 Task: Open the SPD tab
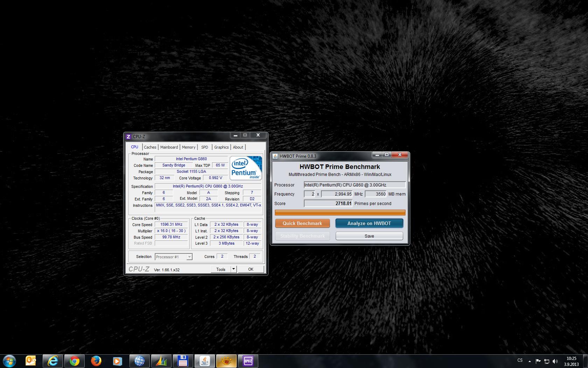205,147
